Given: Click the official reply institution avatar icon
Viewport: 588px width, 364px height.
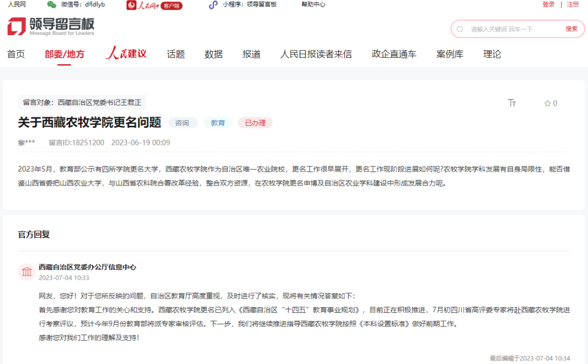Looking at the screenshot, I should [26, 272].
